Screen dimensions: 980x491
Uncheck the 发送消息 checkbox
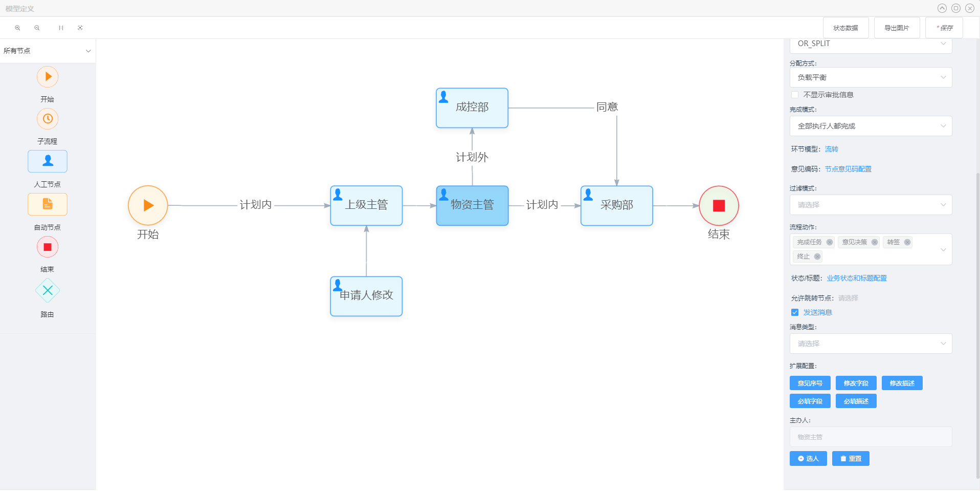[795, 312]
